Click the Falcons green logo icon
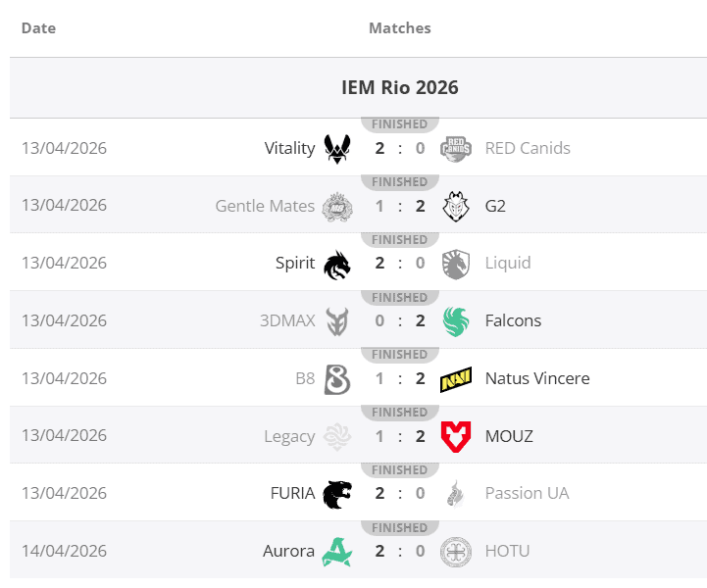707x588 pixels. click(456, 321)
